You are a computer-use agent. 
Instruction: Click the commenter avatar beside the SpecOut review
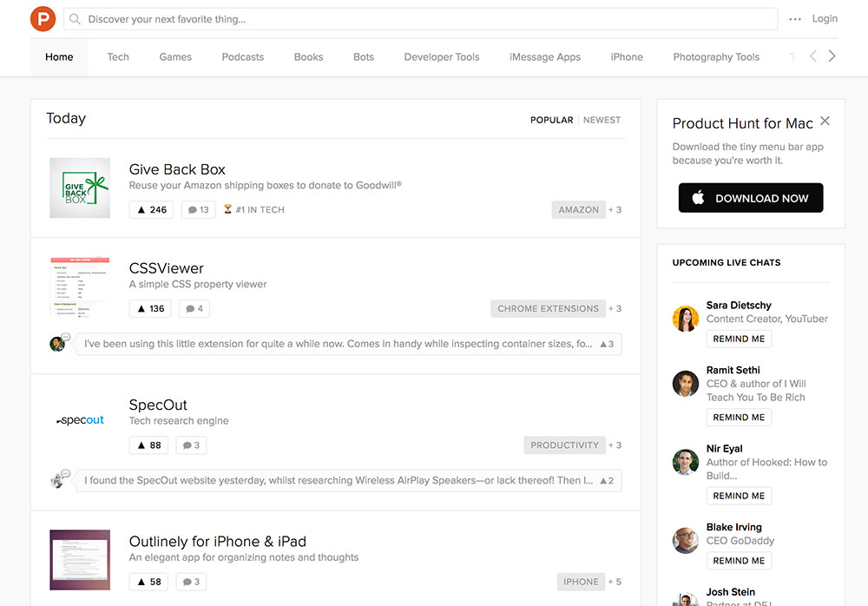[x=59, y=478]
